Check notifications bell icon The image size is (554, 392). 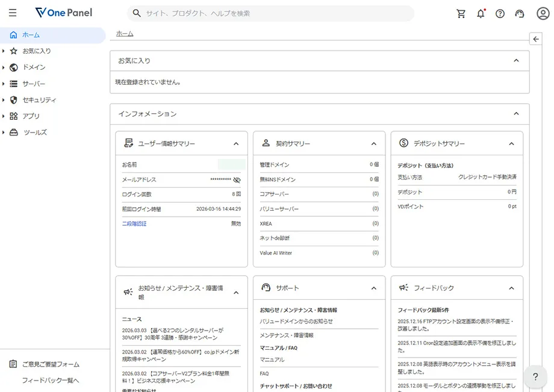481,13
